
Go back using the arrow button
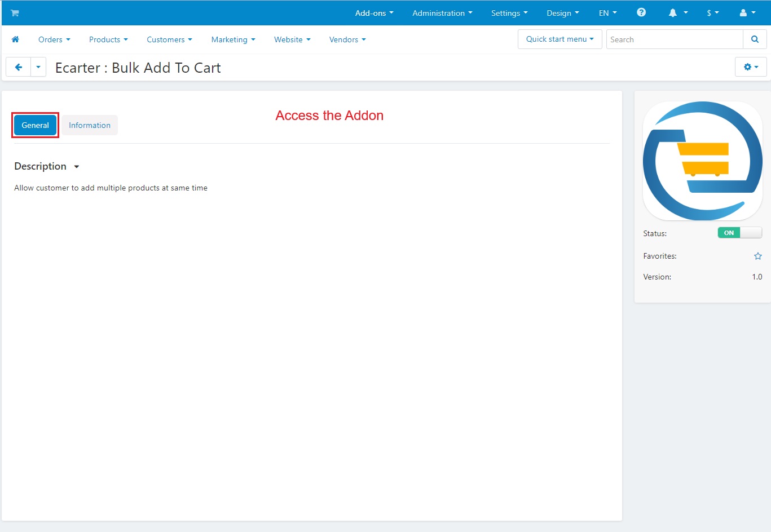click(x=18, y=67)
